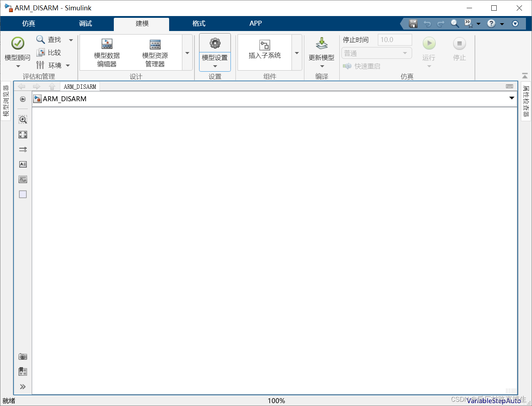Viewport: 532px width, 406px height.
Task: Click the VariableStepAuto solver link
Action: click(494, 401)
